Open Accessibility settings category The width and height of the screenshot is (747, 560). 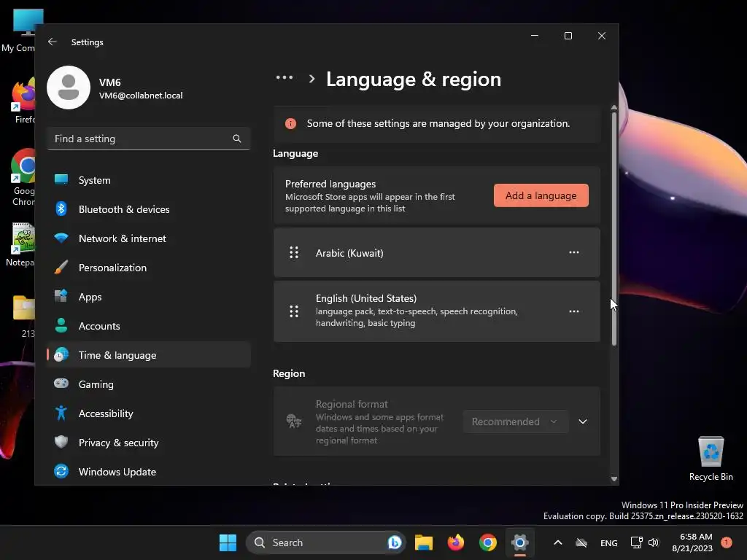click(149, 413)
